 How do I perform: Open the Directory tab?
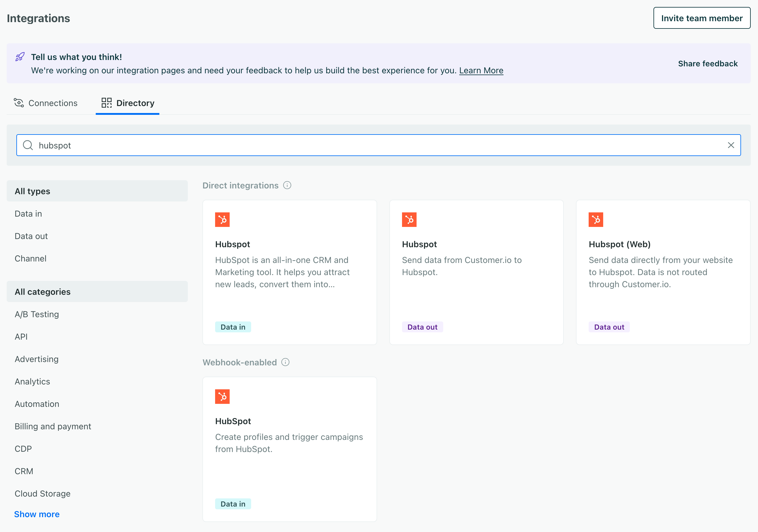tap(127, 103)
